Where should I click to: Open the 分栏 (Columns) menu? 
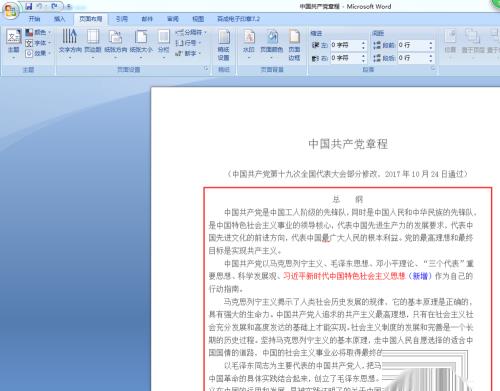point(163,44)
